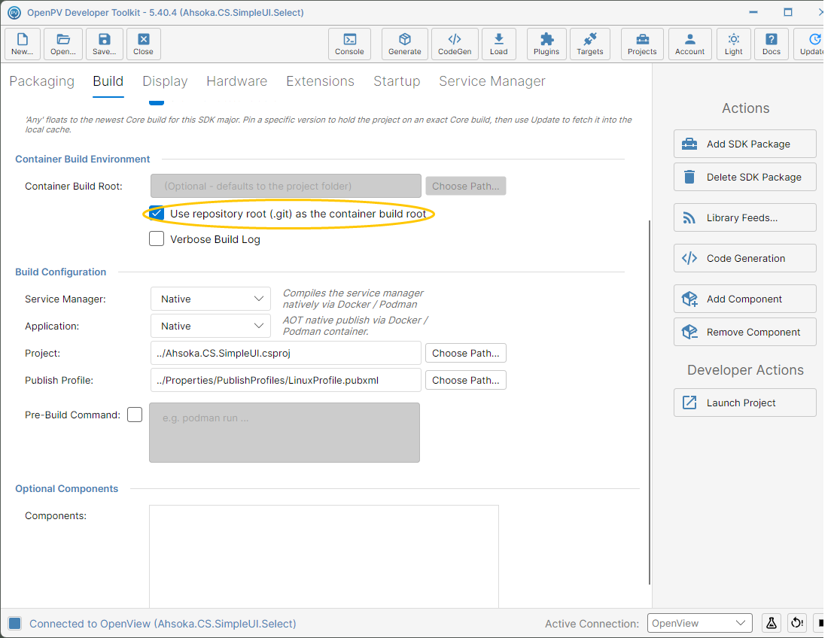The image size is (840, 638).
Task: Switch to the Extensions tab
Action: pyautogui.click(x=321, y=81)
